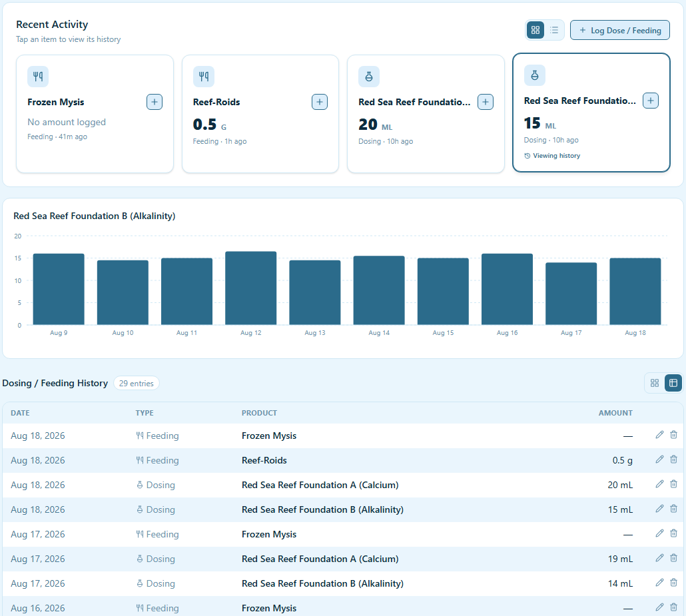Quick-add the 15 mL Red Sea dose
The width and height of the screenshot is (686, 616).
click(651, 101)
